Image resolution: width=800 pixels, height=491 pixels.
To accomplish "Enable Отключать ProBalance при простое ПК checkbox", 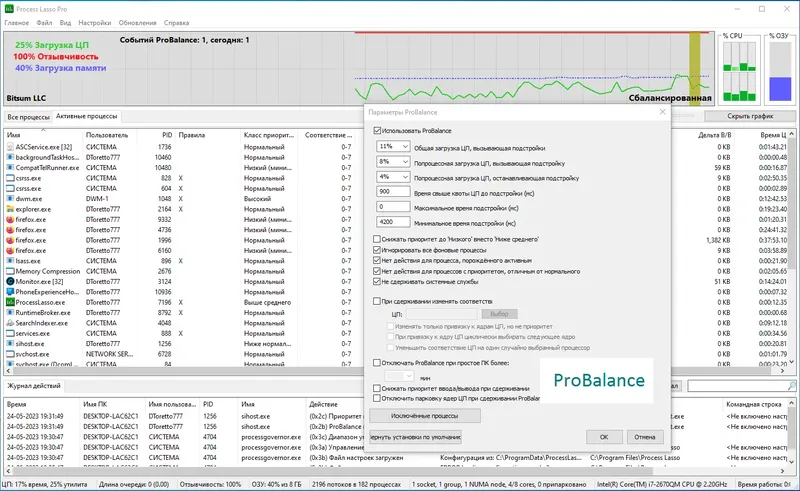I will [377, 363].
